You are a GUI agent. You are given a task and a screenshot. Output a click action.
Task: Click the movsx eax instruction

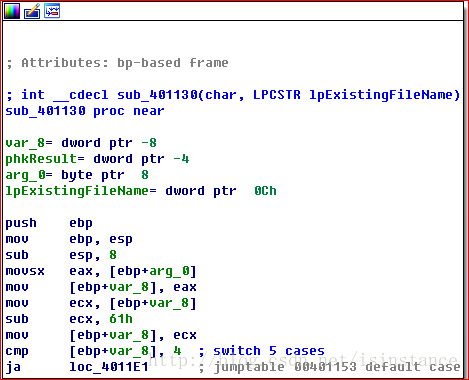click(101, 271)
